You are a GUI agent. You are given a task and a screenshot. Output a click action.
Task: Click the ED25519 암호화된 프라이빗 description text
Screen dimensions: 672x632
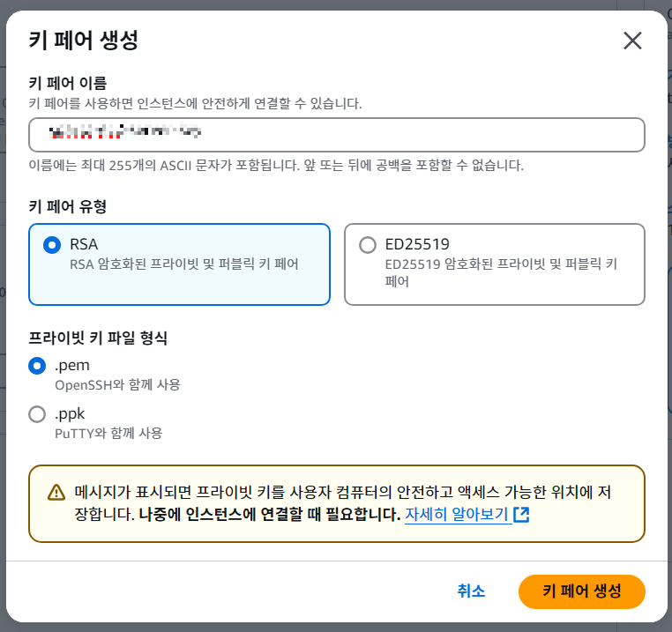[x=501, y=272]
